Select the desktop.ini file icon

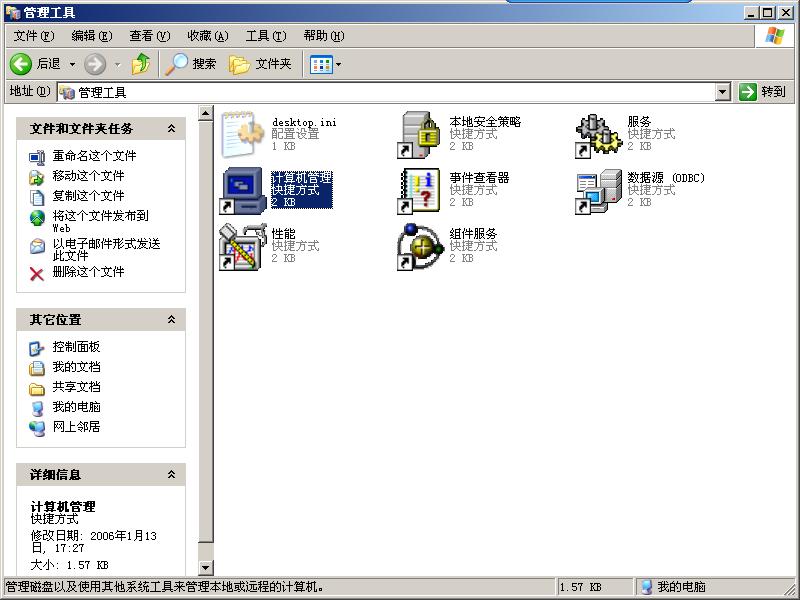[x=243, y=135]
